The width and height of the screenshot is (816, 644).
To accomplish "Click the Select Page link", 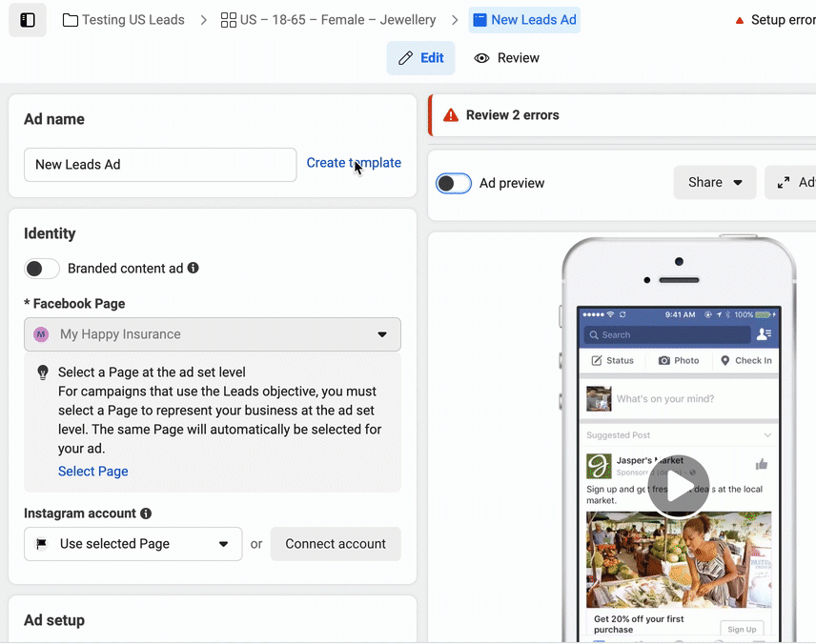I will 93,472.
